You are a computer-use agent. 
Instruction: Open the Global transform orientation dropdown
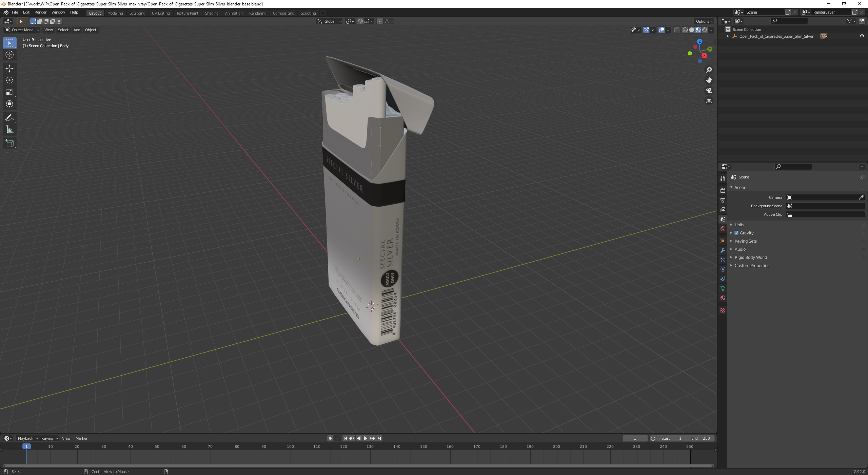coord(329,21)
